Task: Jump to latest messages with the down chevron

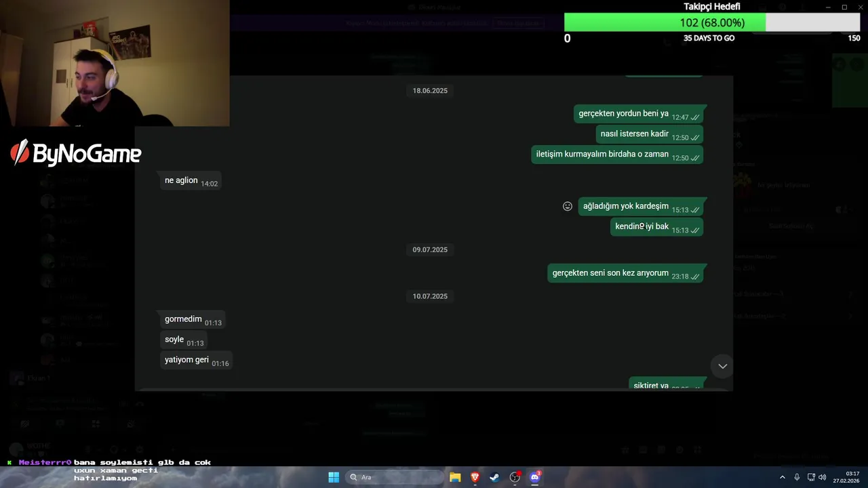Action: click(723, 366)
